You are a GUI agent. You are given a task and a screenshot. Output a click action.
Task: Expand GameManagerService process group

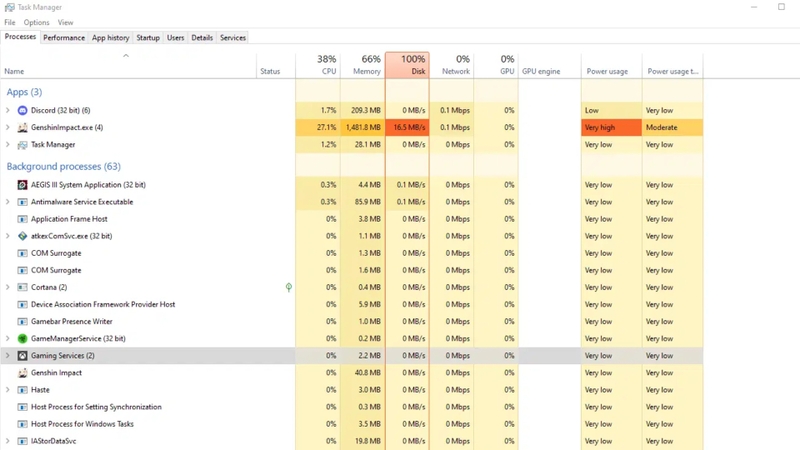[x=8, y=339]
